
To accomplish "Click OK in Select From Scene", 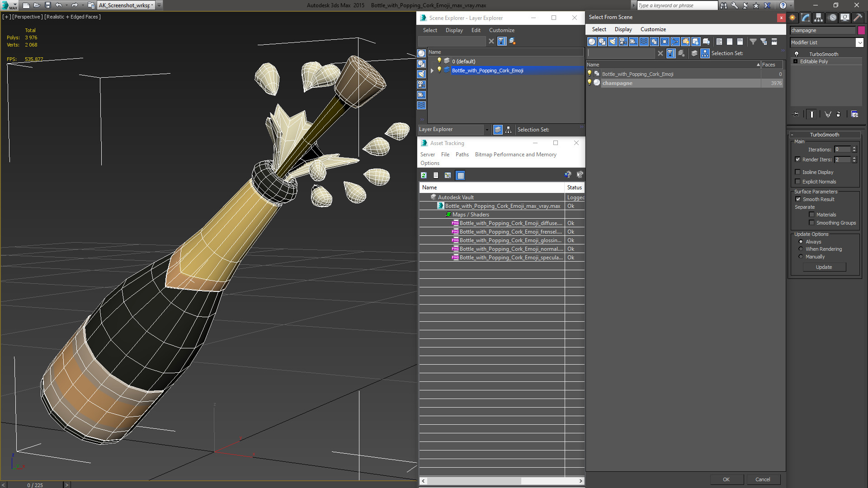I will coord(726,479).
